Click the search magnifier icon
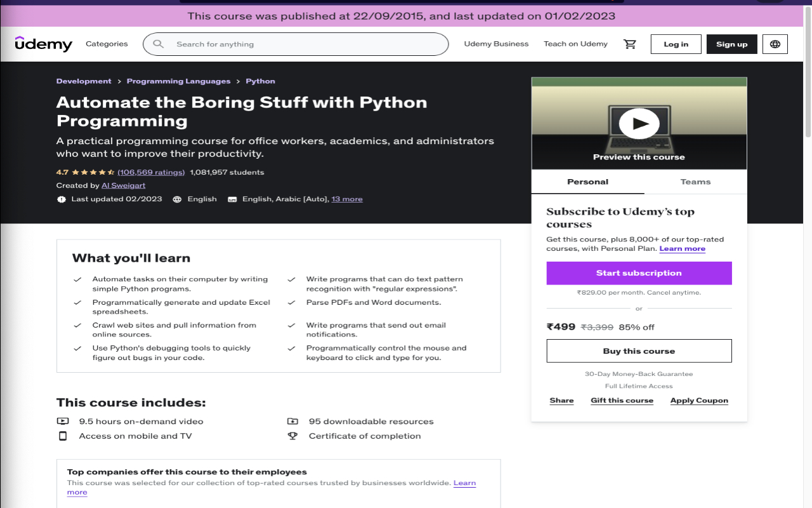Screen dimensions: 812x508 159,44
